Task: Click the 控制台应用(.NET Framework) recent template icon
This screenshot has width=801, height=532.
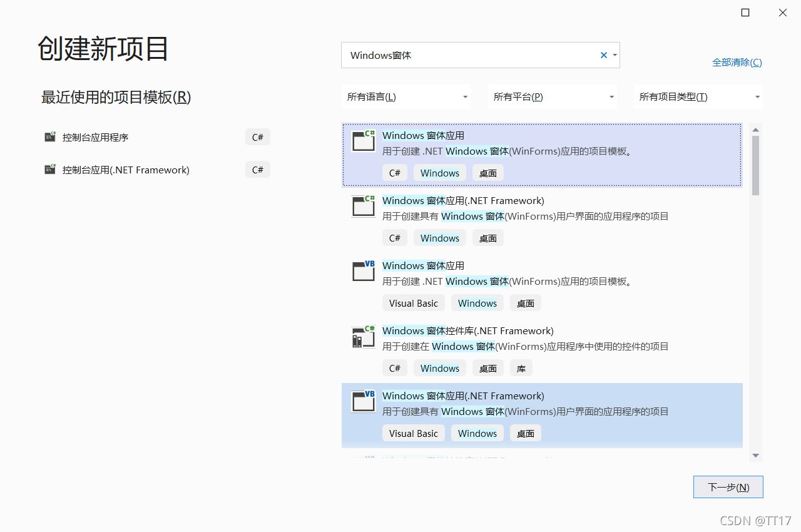Action: [x=50, y=169]
